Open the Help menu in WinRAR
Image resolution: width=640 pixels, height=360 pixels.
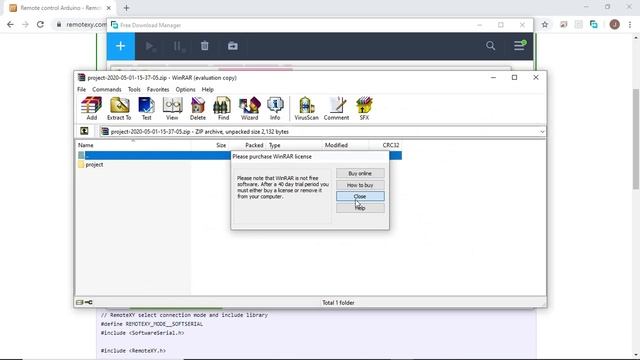click(x=207, y=89)
